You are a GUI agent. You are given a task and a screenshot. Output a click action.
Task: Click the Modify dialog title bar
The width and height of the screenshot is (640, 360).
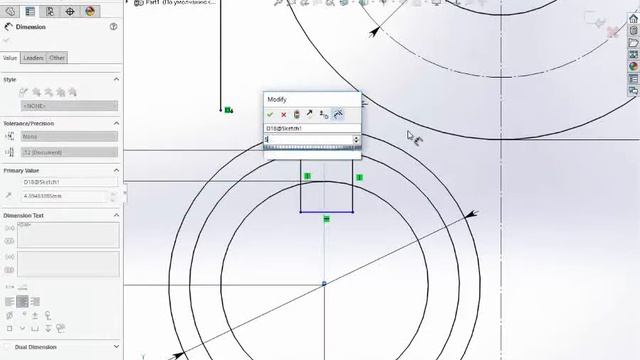pos(312,100)
